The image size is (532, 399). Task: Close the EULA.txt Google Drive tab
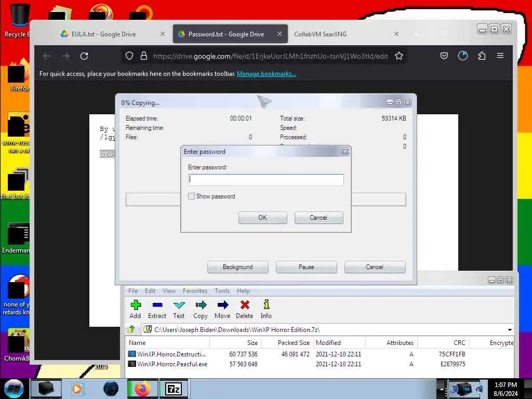pos(163,34)
